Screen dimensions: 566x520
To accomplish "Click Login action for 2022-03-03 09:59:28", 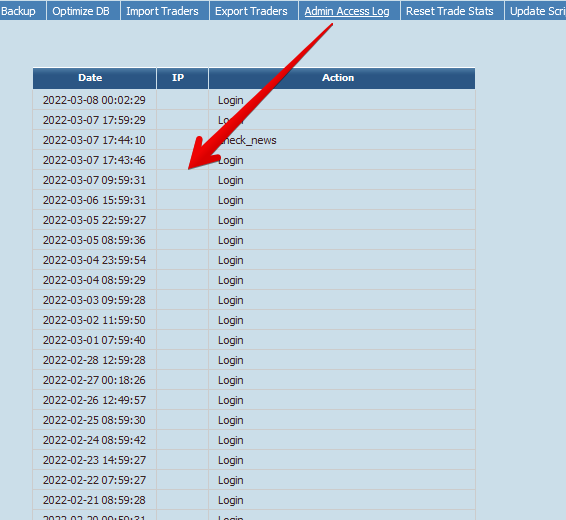I will coord(231,300).
